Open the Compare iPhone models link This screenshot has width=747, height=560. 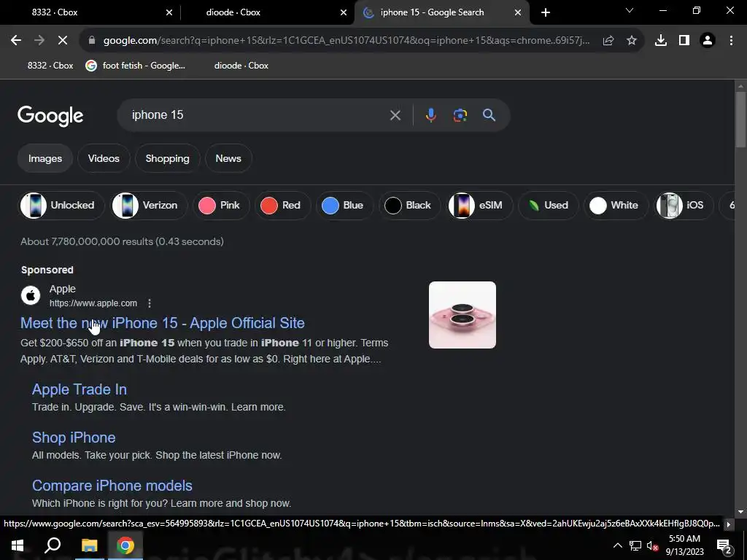[x=112, y=486]
